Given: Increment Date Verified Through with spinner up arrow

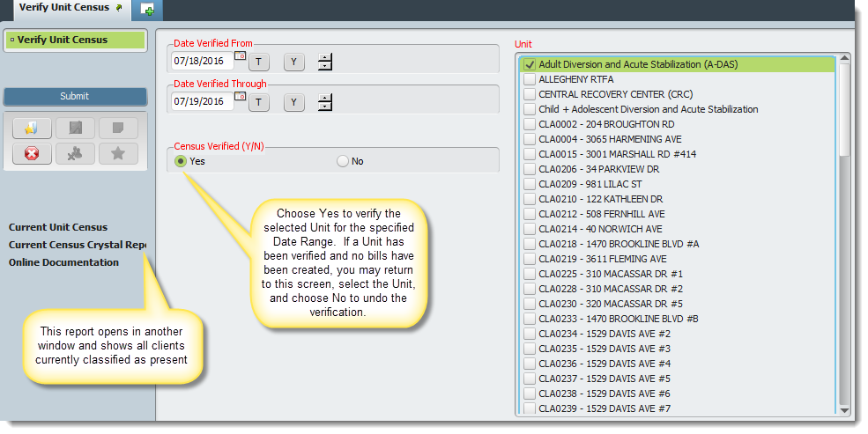Looking at the screenshot, I should [x=325, y=98].
